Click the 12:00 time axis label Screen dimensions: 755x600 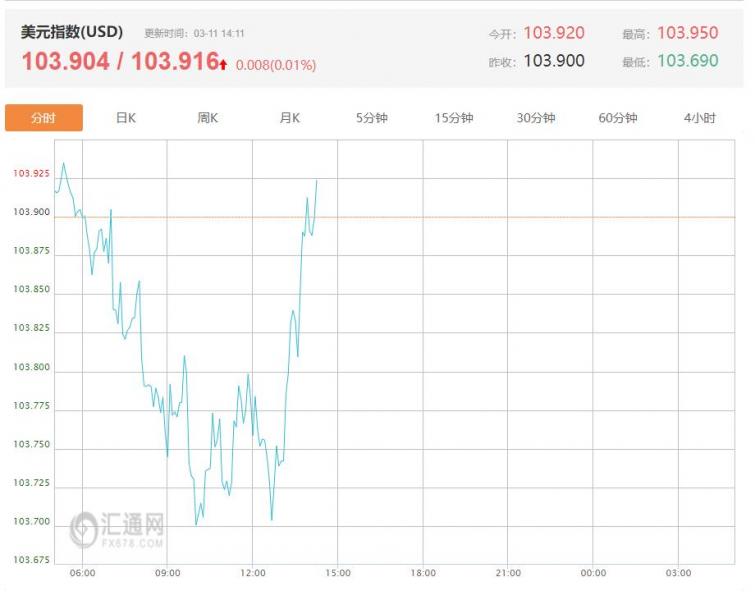click(253, 573)
